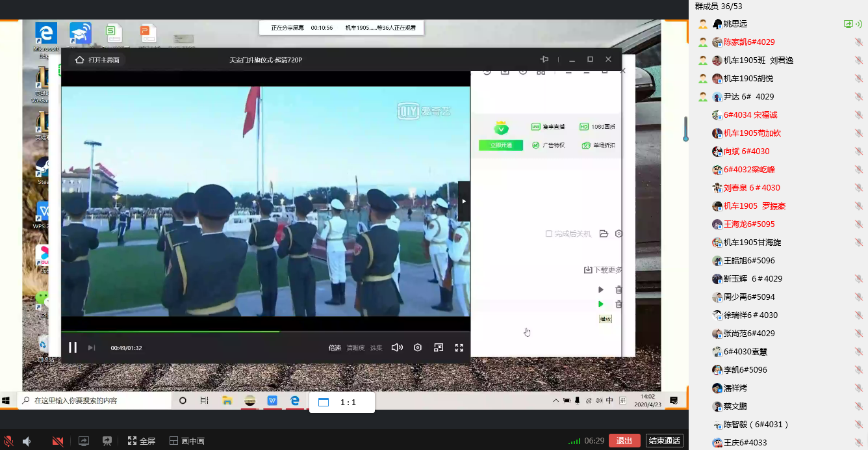
Task: Toggle the mic icon for 王海龙6#5095
Action: 858,224
